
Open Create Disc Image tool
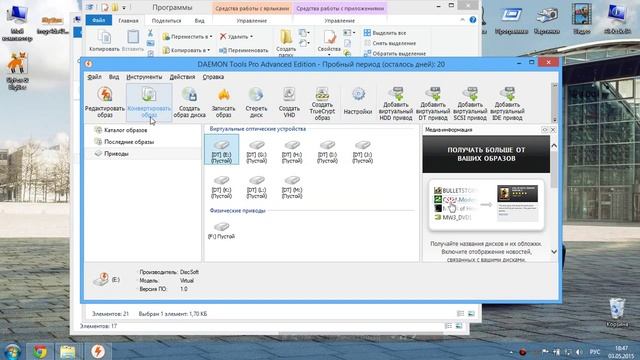click(x=189, y=102)
